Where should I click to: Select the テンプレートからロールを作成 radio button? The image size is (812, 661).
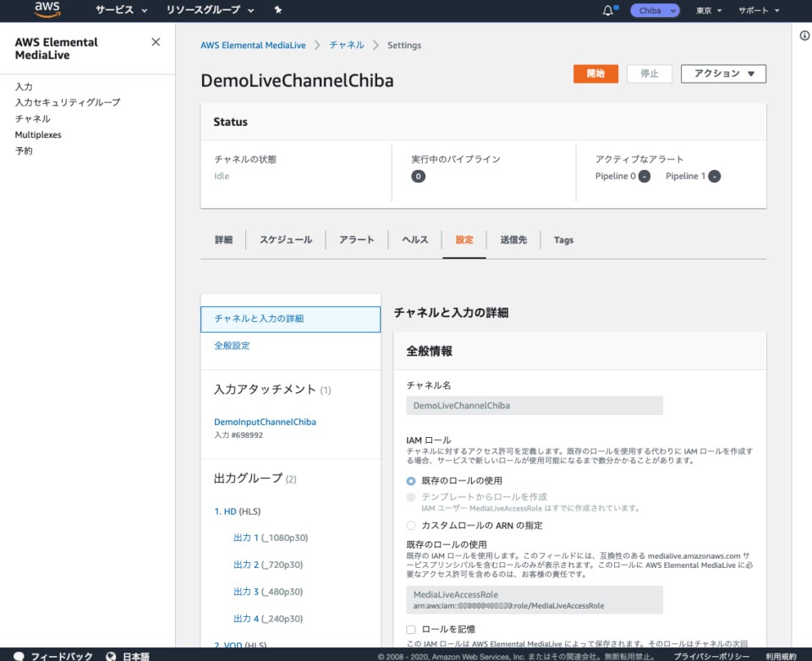pyautogui.click(x=411, y=497)
